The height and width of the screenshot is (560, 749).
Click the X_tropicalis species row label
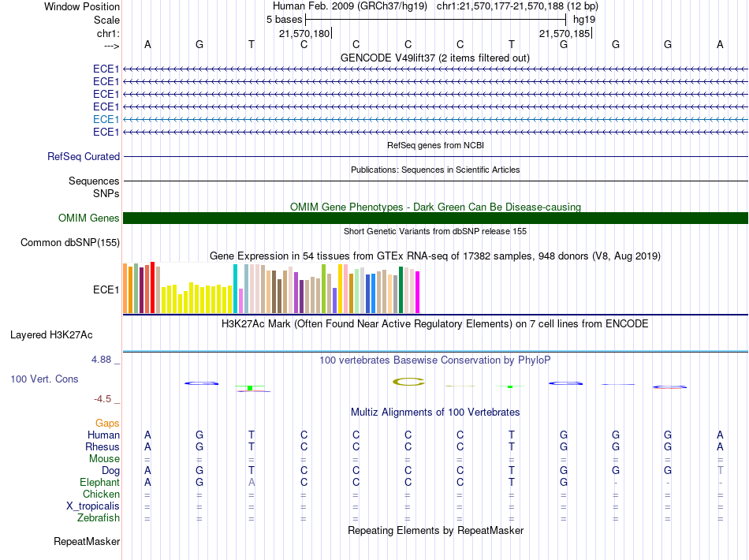pyautogui.click(x=93, y=506)
